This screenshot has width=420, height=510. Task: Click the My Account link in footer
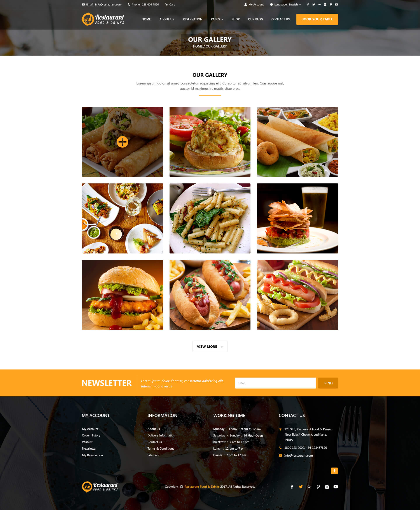point(90,428)
